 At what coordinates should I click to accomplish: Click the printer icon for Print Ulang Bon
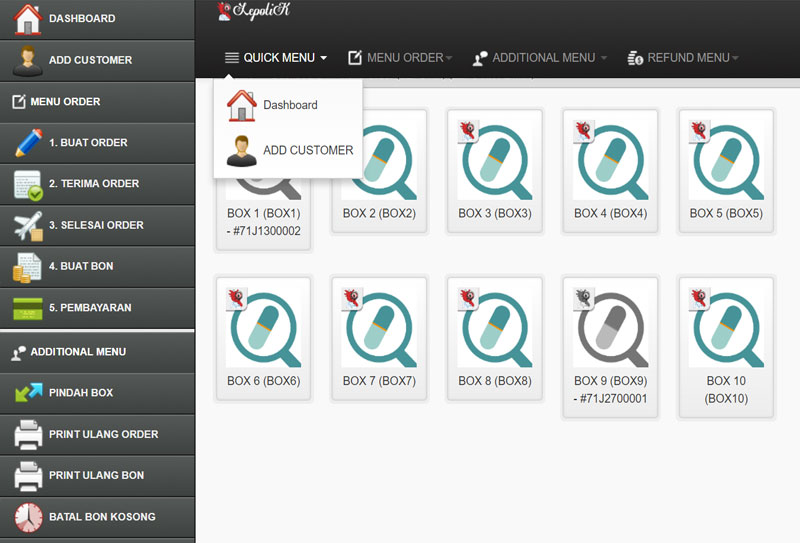pyautogui.click(x=28, y=476)
